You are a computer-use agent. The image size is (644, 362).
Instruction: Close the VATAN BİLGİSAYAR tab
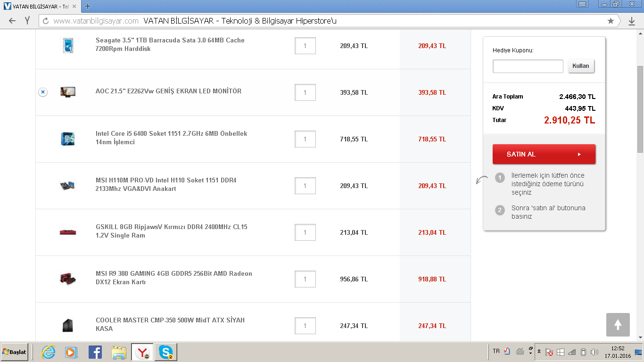pyautogui.click(x=74, y=7)
